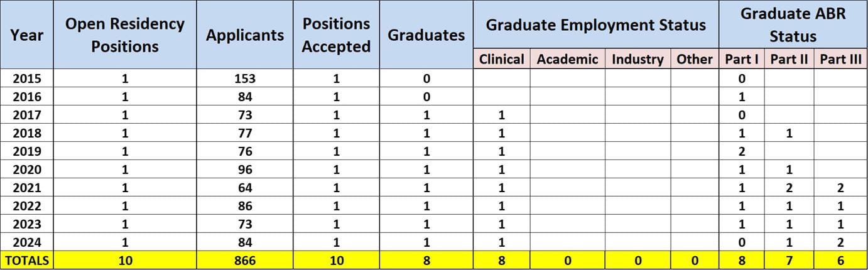Image resolution: width=868 pixels, height=270 pixels.
Task: Select the Industry sub-header cell
Action: (x=637, y=60)
